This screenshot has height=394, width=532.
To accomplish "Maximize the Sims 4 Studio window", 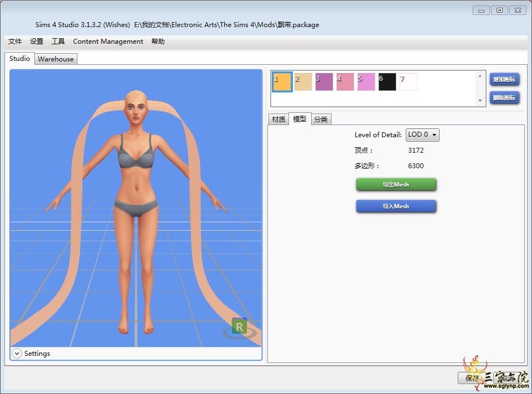I will coord(499,11).
